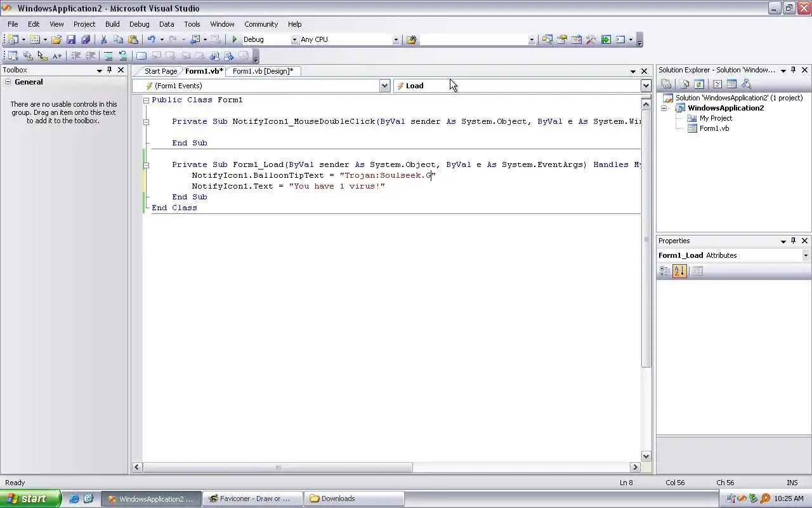Toggle auto-hide pin on Properties panel
This screenshot has height=508, width=812.
[x=794, y=241]
